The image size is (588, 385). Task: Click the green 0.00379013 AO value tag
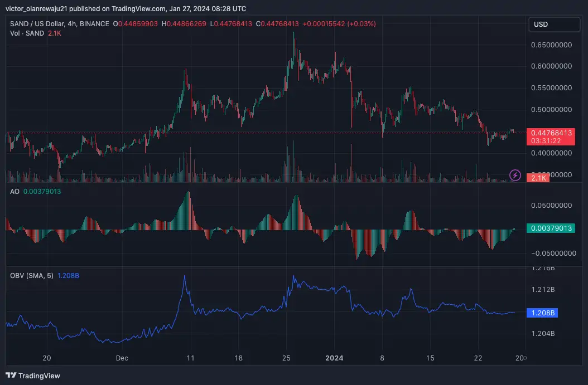click(x=551, y=228)
